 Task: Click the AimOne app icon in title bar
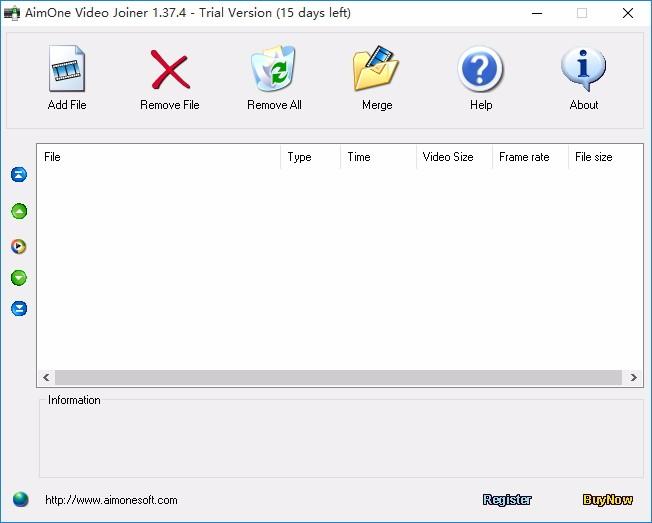tap(12, 13)
